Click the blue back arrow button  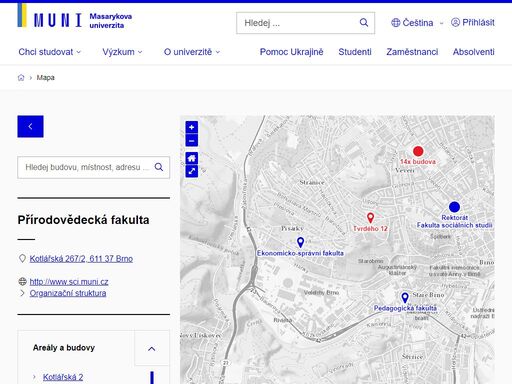click(x=30, y=126)
